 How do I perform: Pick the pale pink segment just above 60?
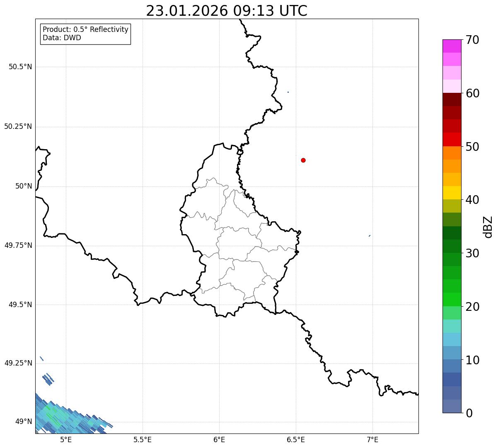coord(452,86)
